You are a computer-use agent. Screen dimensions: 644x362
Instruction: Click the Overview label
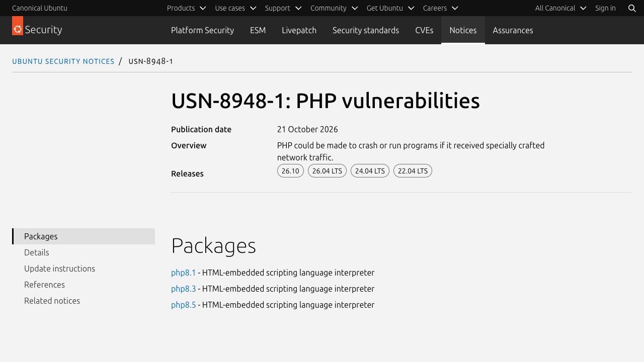[189, 145]
